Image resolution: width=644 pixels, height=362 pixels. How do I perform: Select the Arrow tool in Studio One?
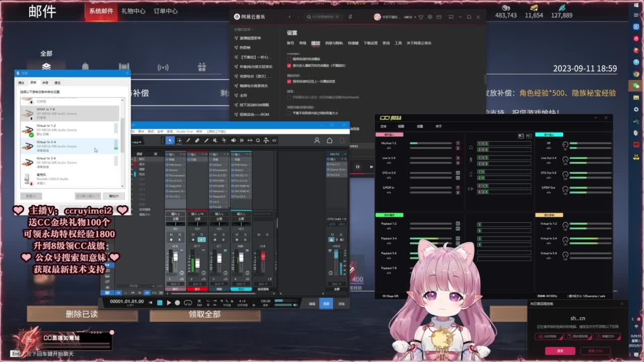(x=170, y=140)
